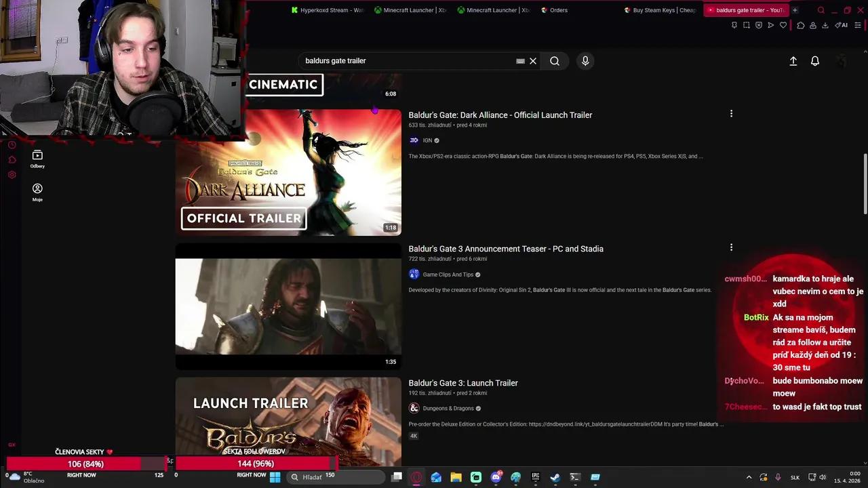Start voice search with the microphone icon
Screen dimensions: 868x488
coord(585,61)
